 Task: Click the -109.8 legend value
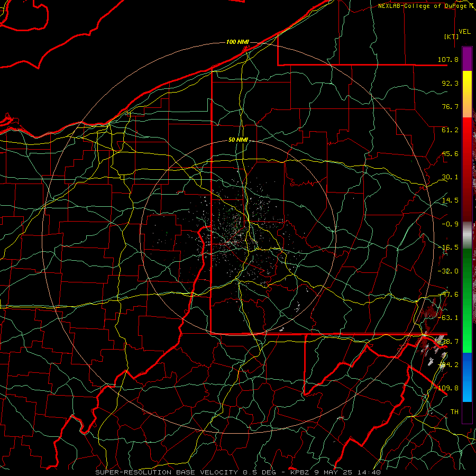[446, 388]
